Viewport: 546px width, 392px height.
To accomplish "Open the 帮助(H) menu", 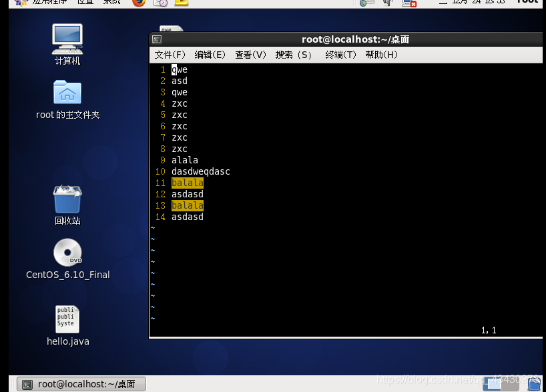I will [381, 55].
